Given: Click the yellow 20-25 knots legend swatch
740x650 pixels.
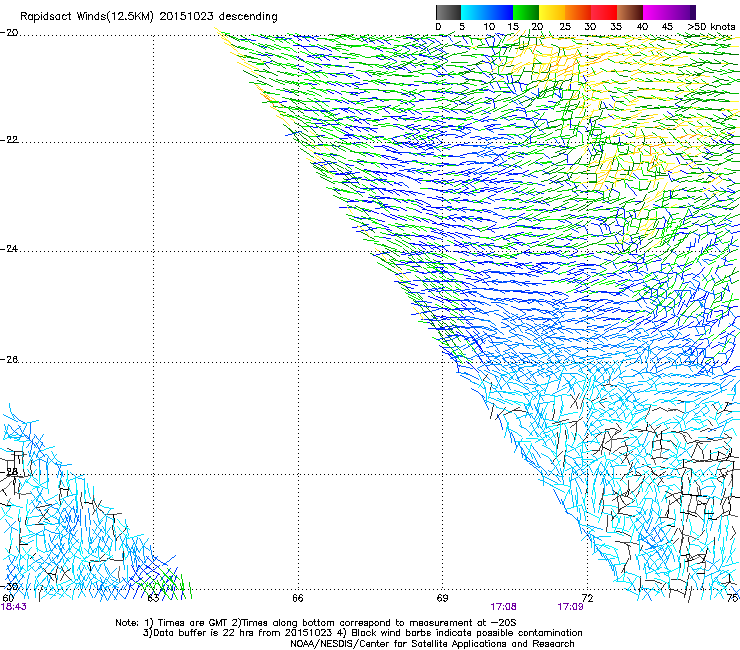Looking at the screenshot, I should coord(552,12).
